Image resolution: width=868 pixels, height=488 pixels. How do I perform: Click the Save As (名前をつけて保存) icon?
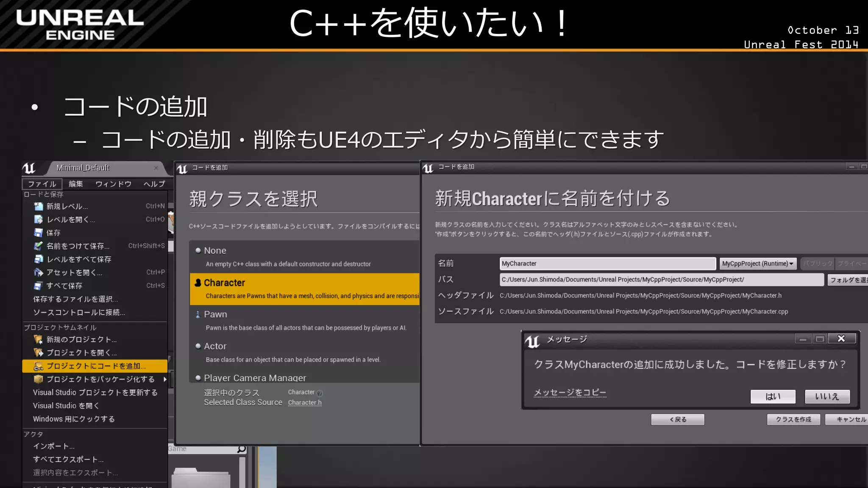[x=39, y=246]
